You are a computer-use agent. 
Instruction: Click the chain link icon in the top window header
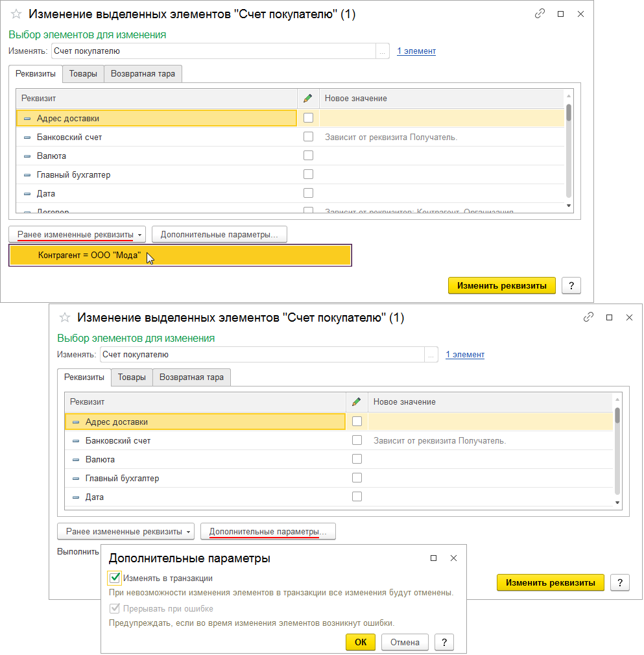[540, 13]
